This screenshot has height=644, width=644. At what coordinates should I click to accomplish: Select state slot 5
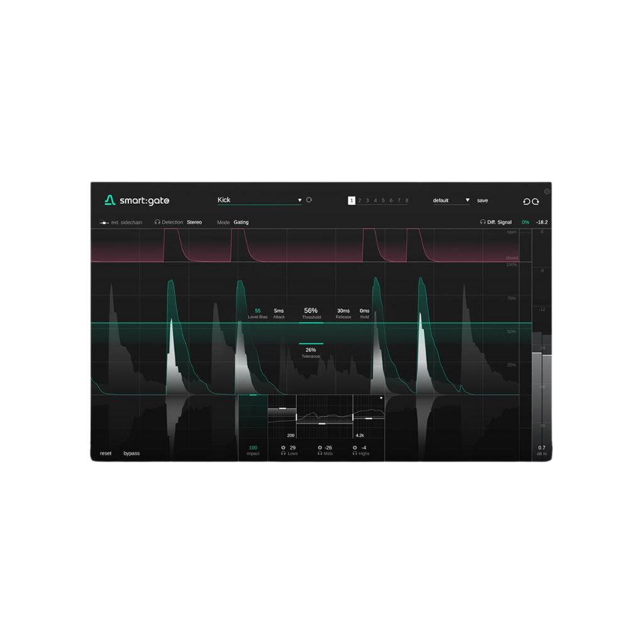coord(383,201)
